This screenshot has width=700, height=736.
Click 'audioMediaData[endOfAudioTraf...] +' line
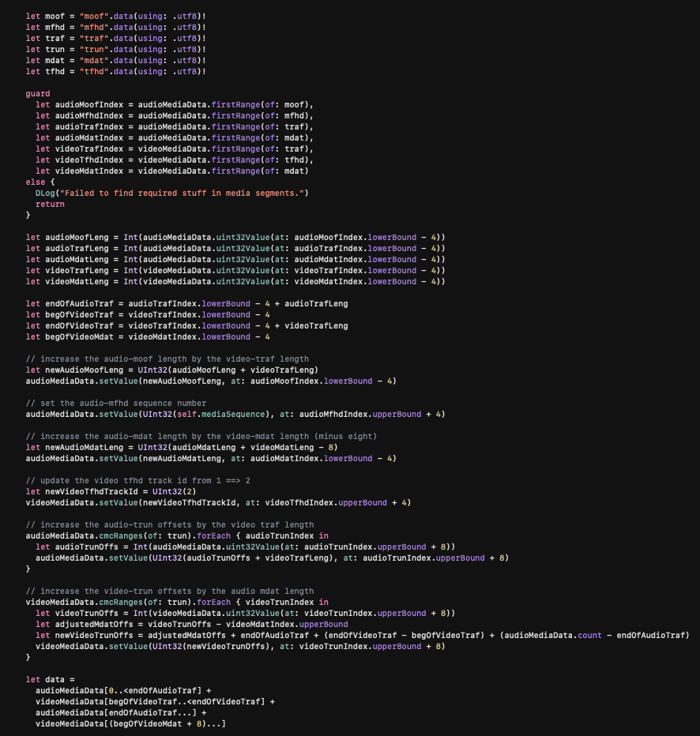(121, 713)
